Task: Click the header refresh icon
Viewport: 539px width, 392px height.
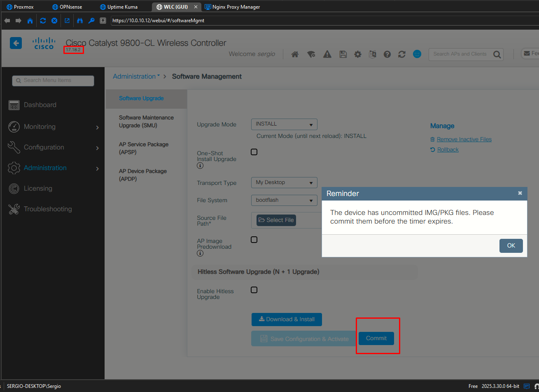Action: [402, 54]
